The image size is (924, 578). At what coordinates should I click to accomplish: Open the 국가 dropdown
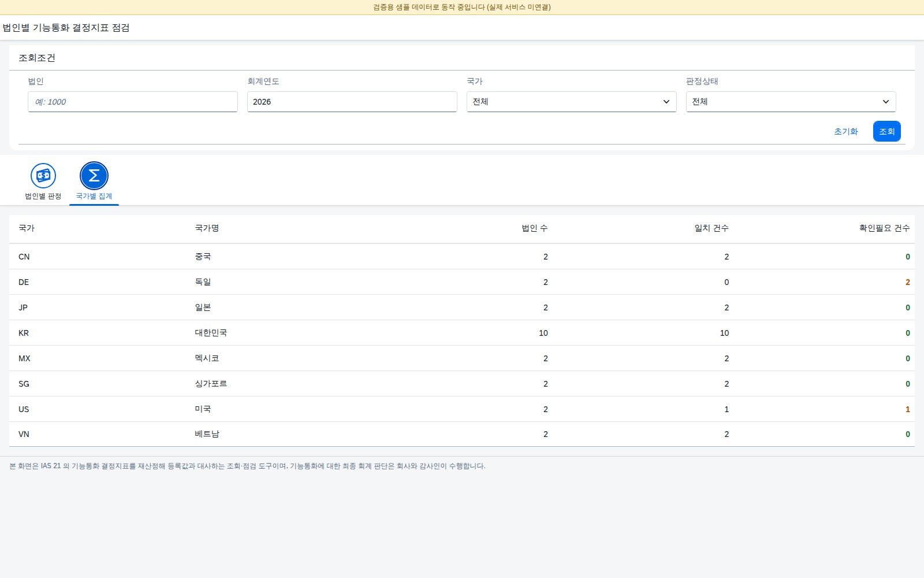tap(572, 102)
